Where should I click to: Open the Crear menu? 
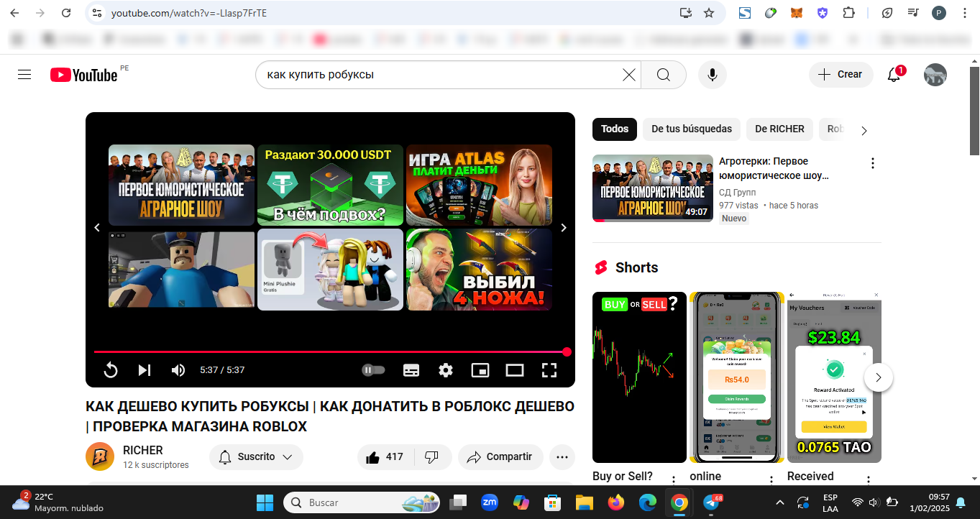coord(841,75)
